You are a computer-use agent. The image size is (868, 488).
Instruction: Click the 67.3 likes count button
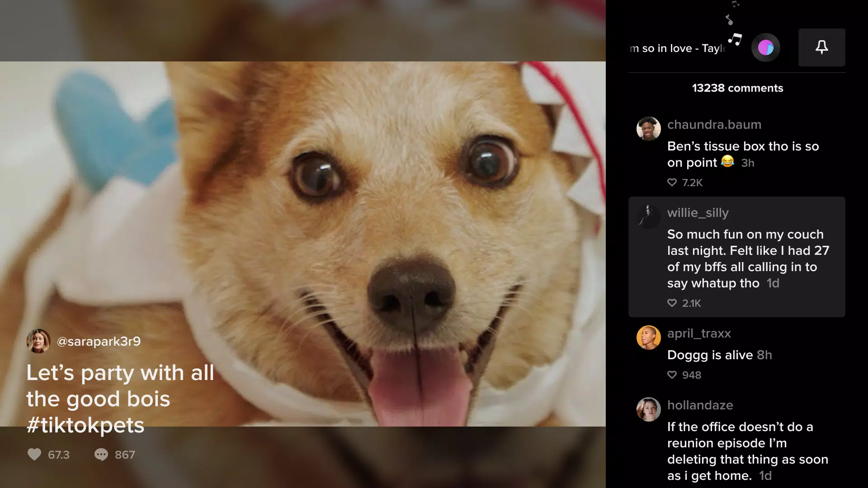click(48, 454)
